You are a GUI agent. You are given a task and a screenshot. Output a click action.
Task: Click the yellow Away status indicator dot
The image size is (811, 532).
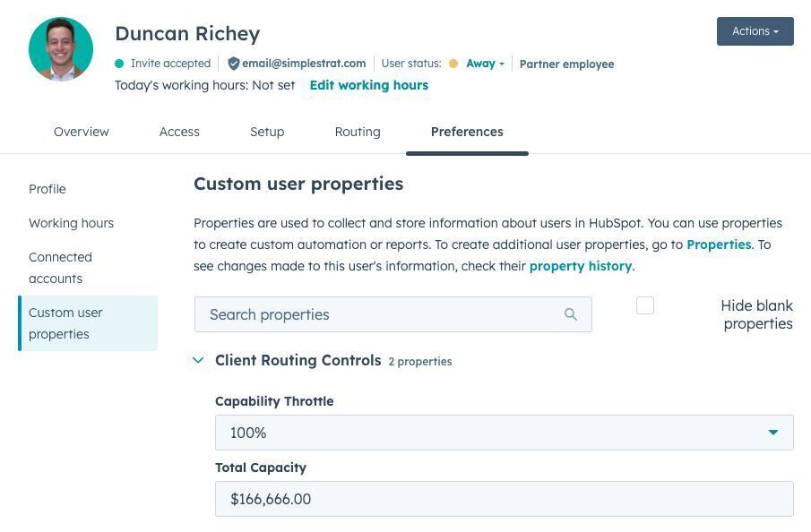point(454,64)
